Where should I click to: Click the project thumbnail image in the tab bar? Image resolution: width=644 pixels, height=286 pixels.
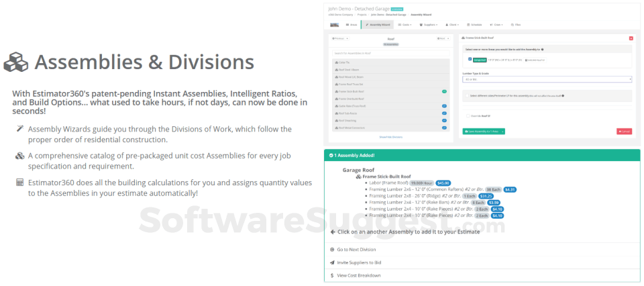(335, 25)
